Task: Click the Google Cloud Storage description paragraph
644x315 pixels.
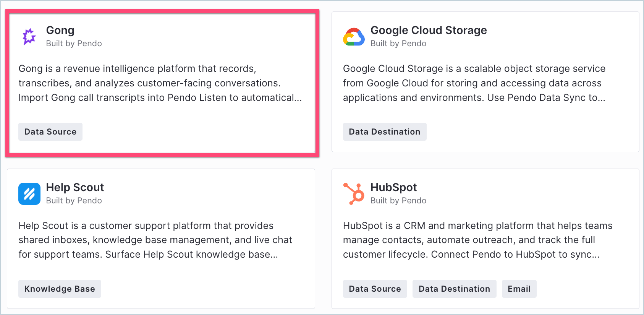Action: tap(474, 83)
